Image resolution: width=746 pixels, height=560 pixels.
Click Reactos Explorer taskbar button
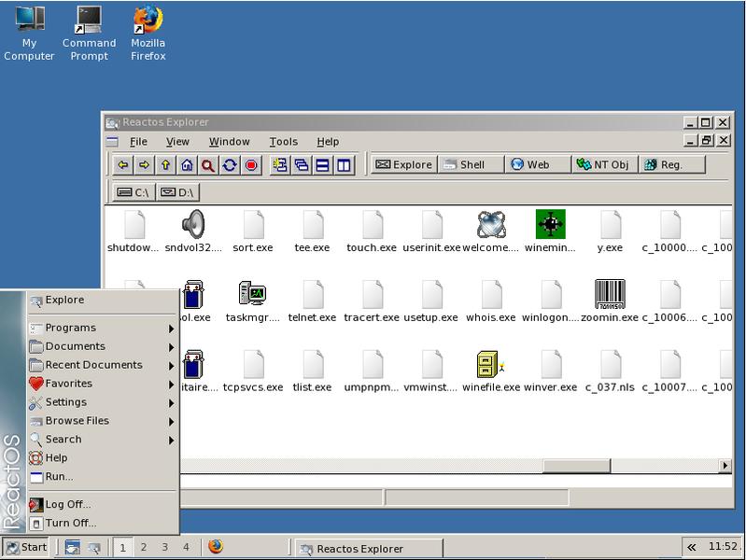click(x=369, y=549)
